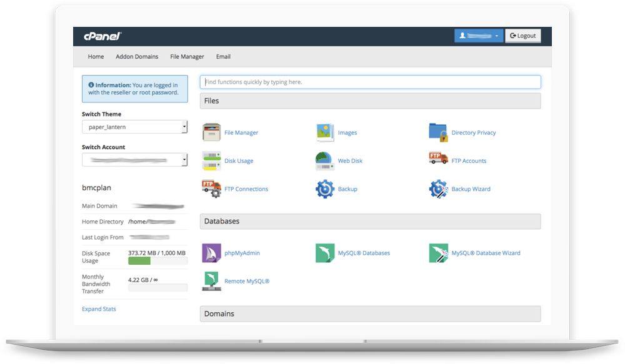
Task: Click the Disk Space Usage progress bar
Action: point(158,261)
